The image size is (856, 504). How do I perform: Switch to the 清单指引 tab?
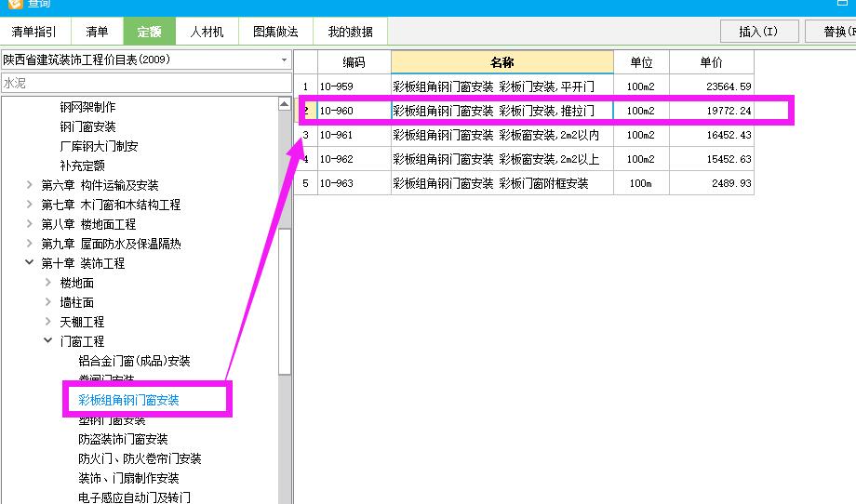pos(34,32)
